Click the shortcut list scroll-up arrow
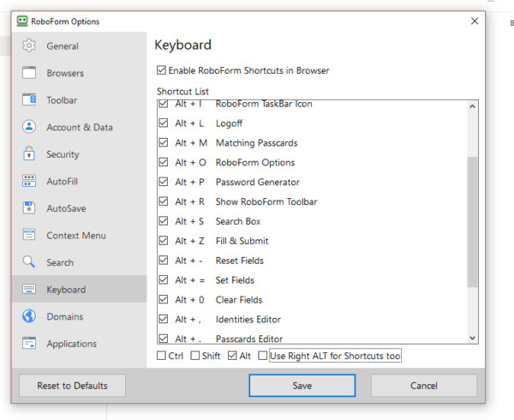This screenshot has width=514, height=420. pos(472,106)
